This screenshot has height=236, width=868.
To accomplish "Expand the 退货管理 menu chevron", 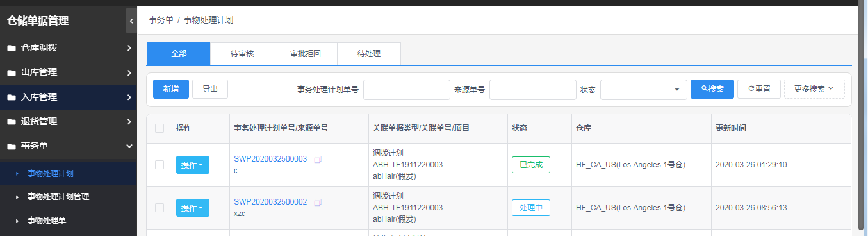I will click(x=129, y=122).
